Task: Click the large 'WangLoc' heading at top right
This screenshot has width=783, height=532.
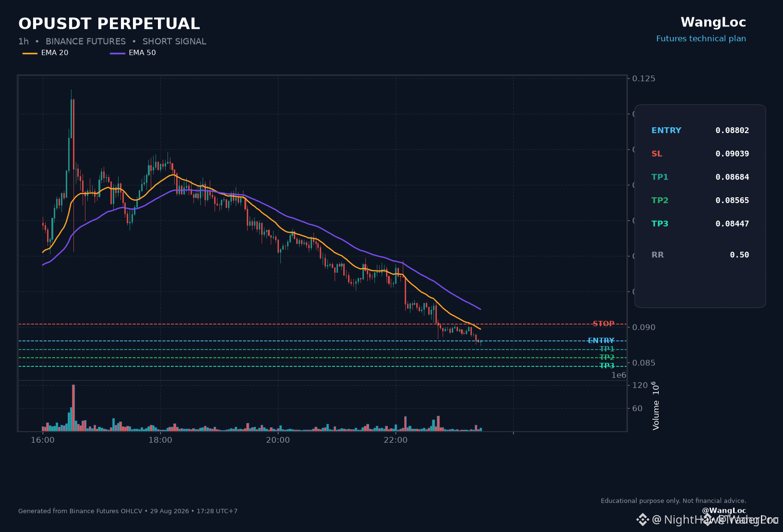Action: 713,23
